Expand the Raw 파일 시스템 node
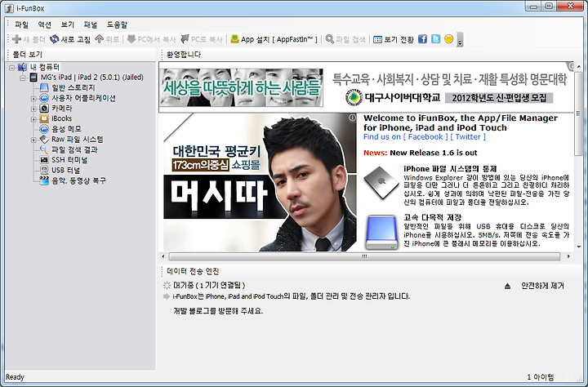The height and width of the screenshot is (387, 588). tap(33, 140)
